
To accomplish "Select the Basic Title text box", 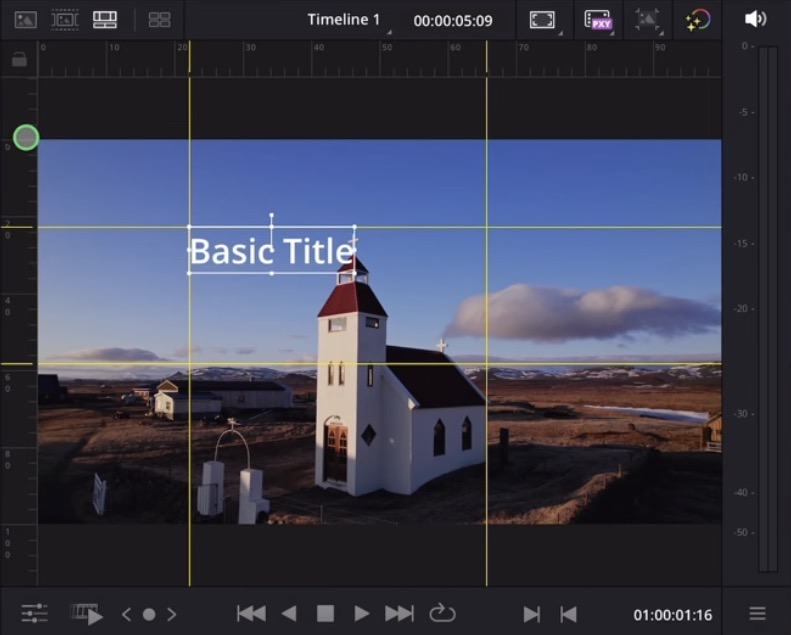I will click(271, 251).
